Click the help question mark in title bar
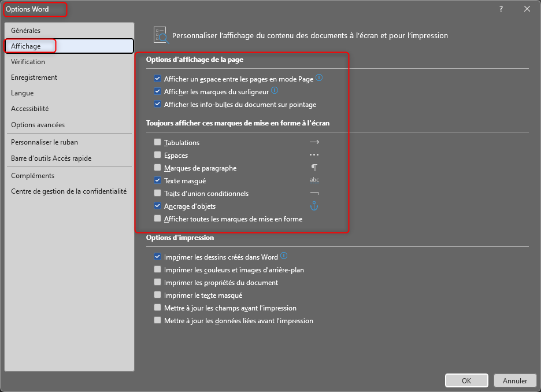This screenshot has height=392, width=541. point(501,9)
